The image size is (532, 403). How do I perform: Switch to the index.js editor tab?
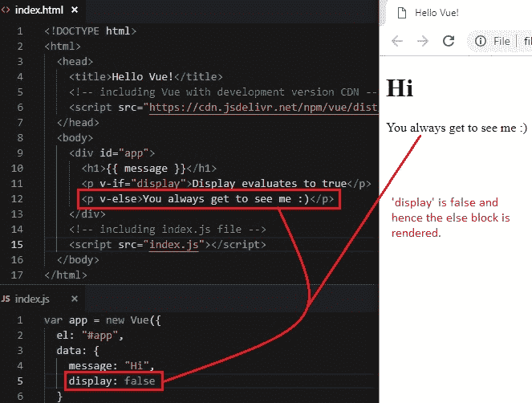43,299
